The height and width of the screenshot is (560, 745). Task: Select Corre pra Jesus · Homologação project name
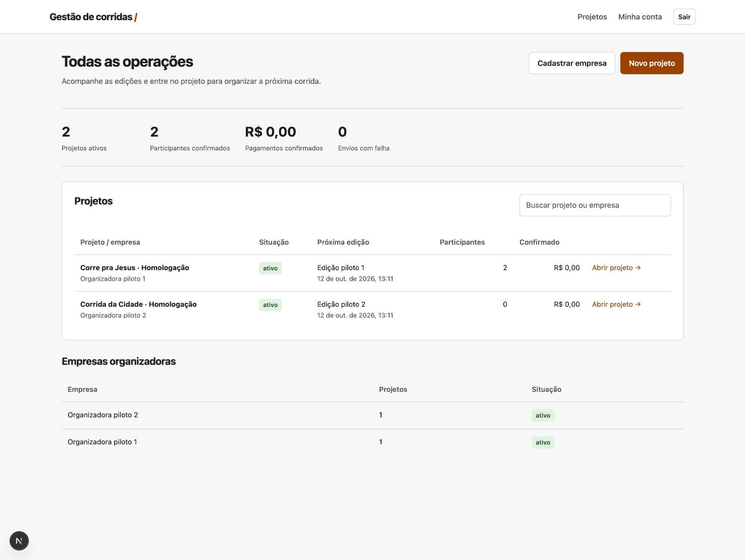click(135, 268)
